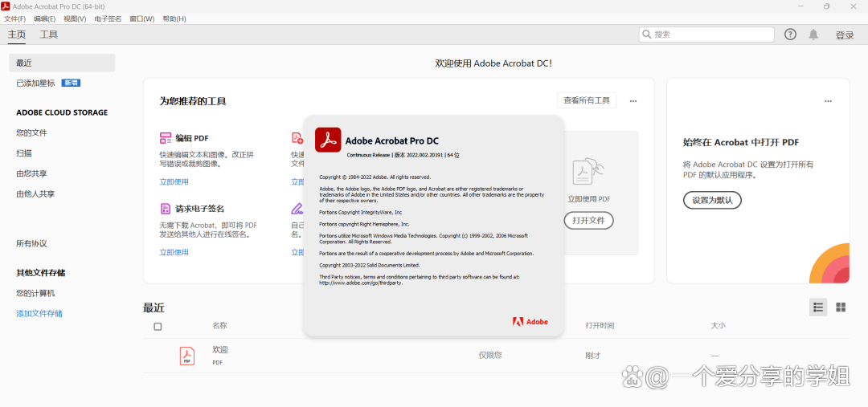The image size is (868, 407).
Task: Open 由他人共享 in the sidebar
Action: coord(35,194)
